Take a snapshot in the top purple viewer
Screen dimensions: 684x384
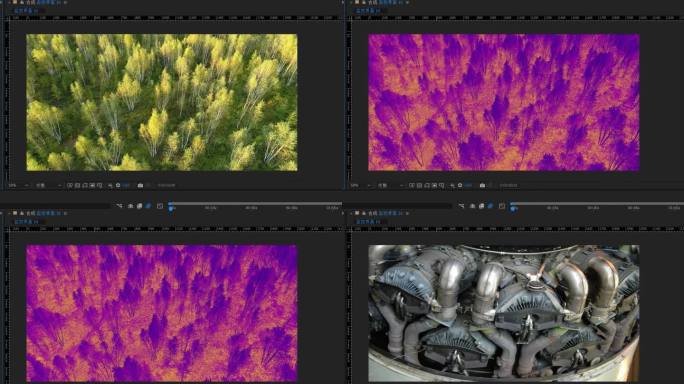pos(482,185)
